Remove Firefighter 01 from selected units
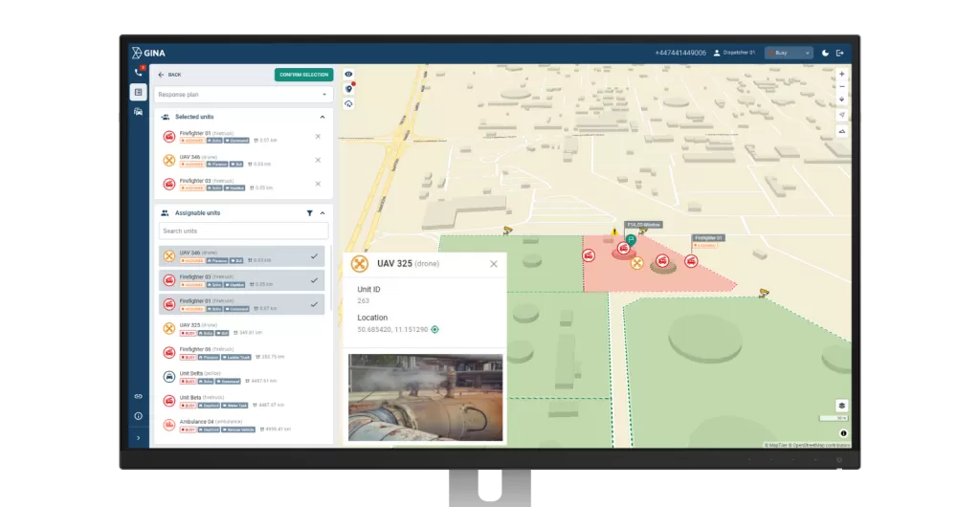Image resolution: width=980 pixels, height=507 pixels. 318,137
